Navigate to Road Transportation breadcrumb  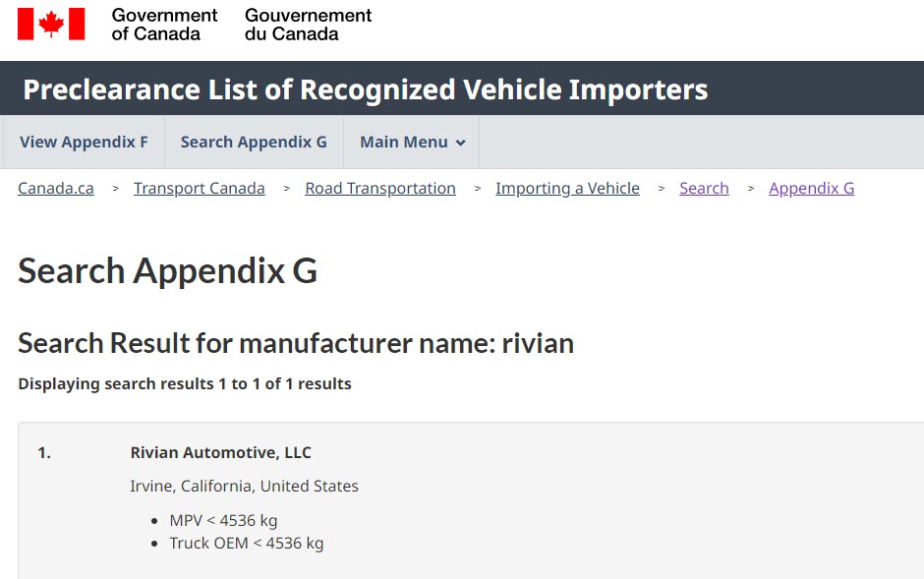pyautogui.click(x=380, y=188)
